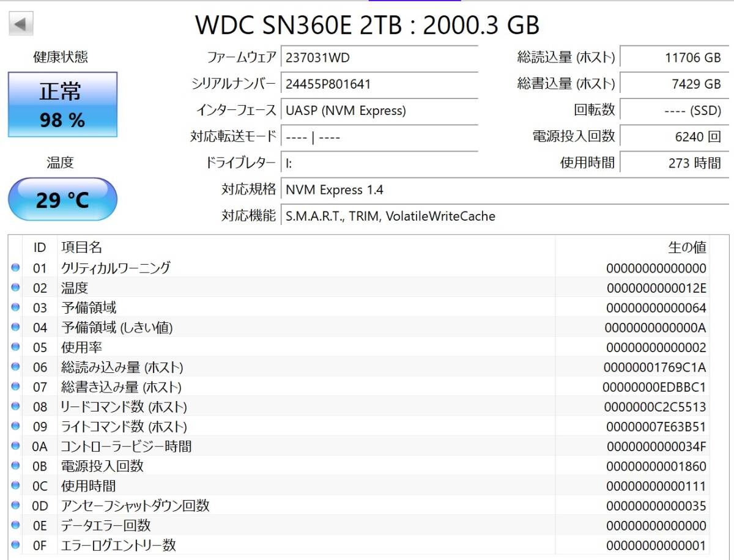Click status dot for ID 03 予備領域
The image size is (734, 560).
click(x=15, y=308)
